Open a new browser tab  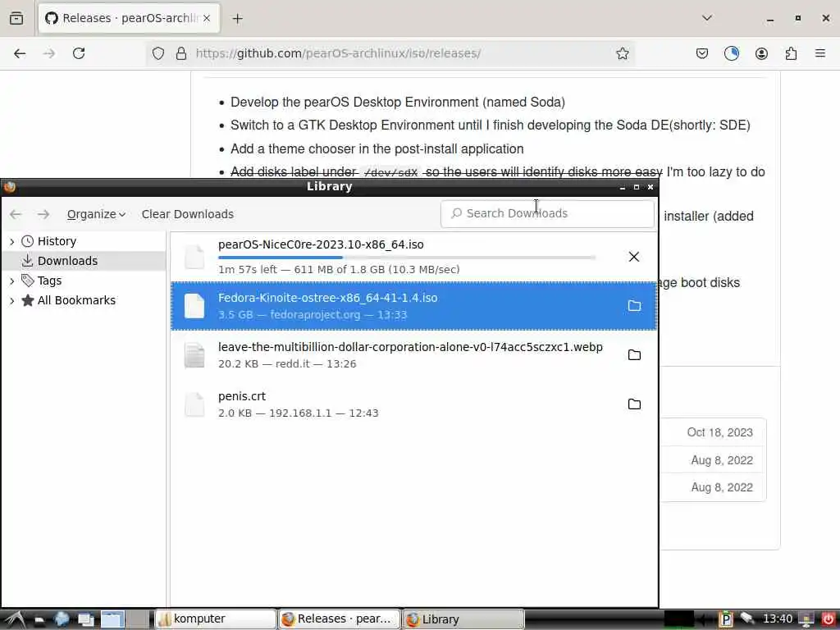(237, 19)
